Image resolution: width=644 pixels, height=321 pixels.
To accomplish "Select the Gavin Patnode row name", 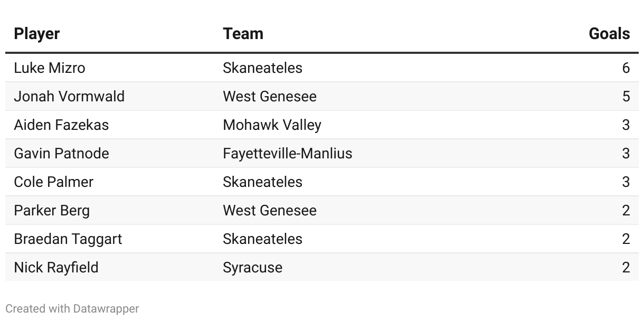I will tap(61, 154).
